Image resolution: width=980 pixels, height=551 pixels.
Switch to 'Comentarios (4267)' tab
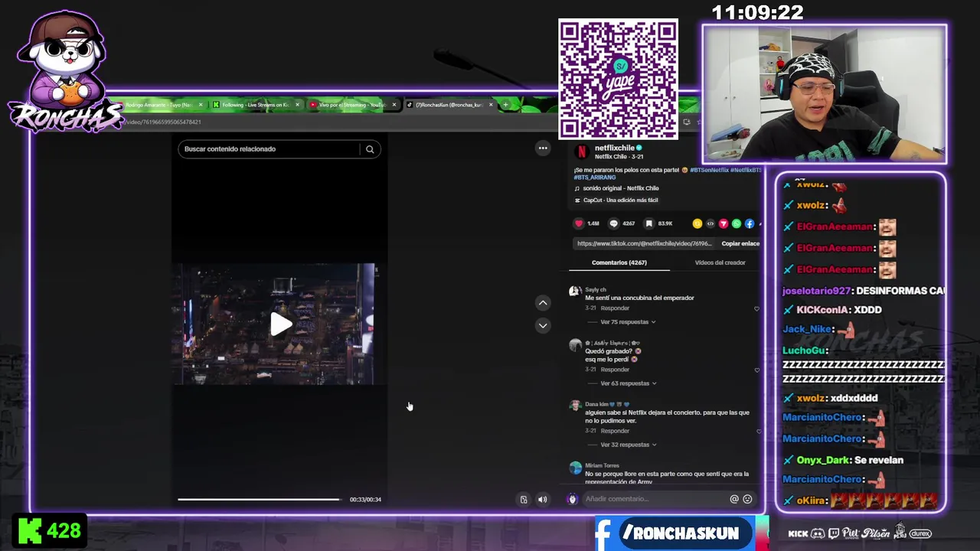[x=619, y=262]
